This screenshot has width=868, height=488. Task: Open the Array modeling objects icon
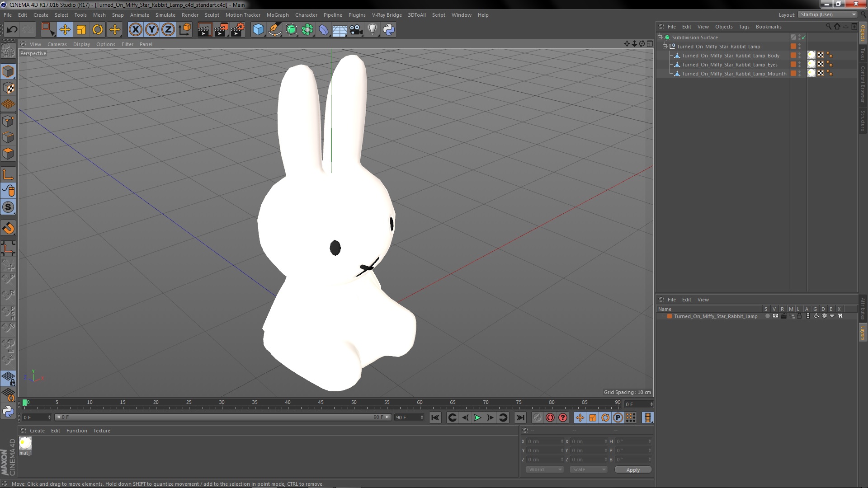click(x=307, y=30)
